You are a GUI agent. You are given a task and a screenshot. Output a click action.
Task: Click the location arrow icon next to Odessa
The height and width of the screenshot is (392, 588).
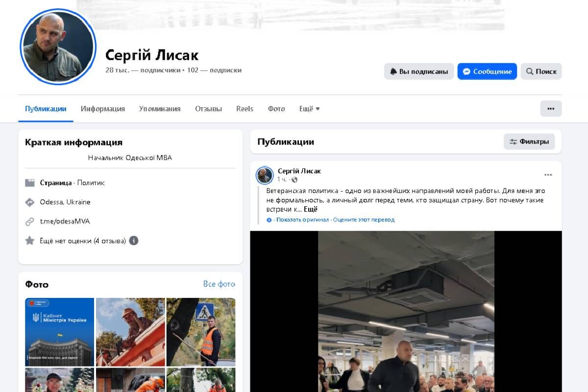click(x=30, y=202)
